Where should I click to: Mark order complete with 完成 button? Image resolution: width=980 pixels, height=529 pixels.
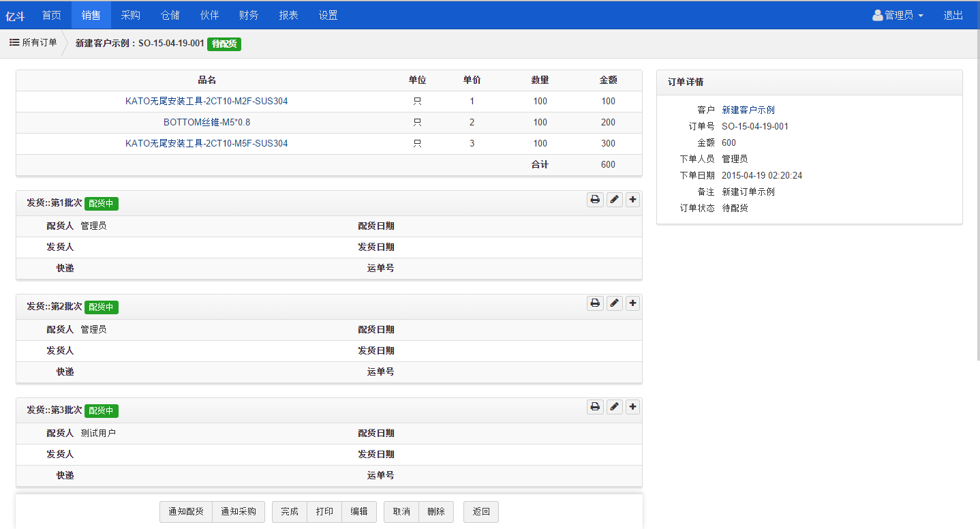pyautogui.click(x=290, y=512)
